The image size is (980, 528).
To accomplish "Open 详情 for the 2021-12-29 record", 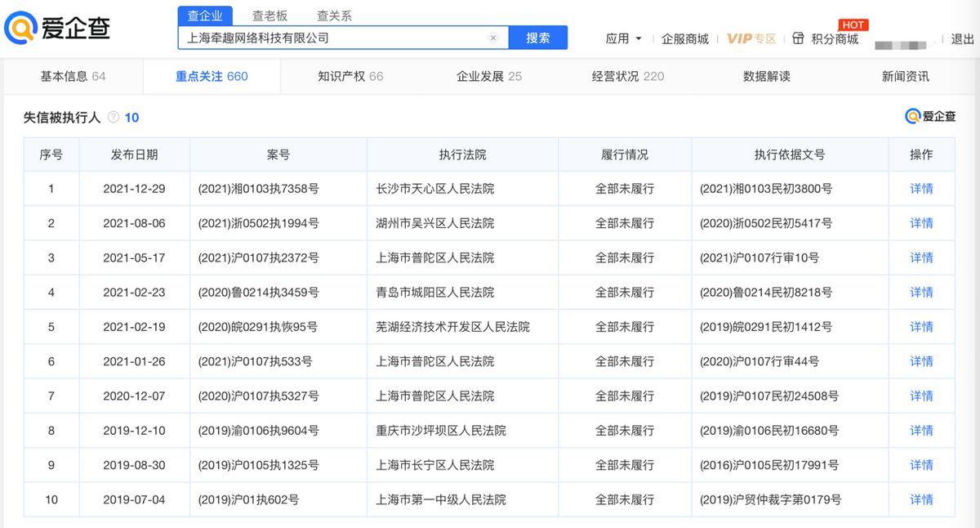I will click(x=920, y=188).
